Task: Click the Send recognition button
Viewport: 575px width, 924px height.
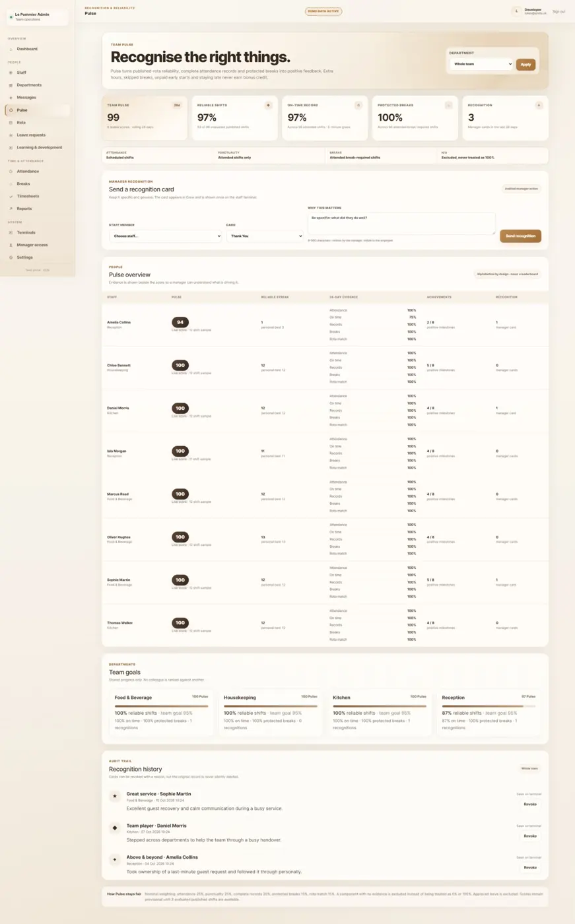Action: coord(520,236)
